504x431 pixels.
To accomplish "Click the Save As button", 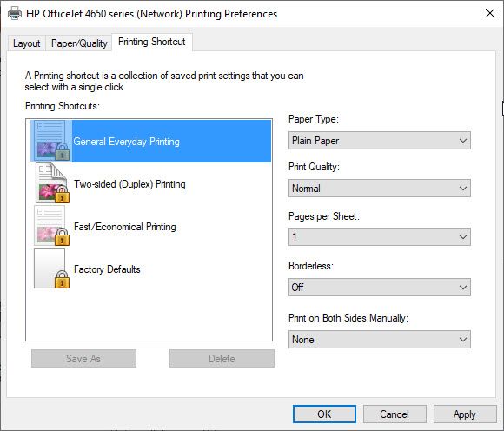I will [x=83, y=358].
